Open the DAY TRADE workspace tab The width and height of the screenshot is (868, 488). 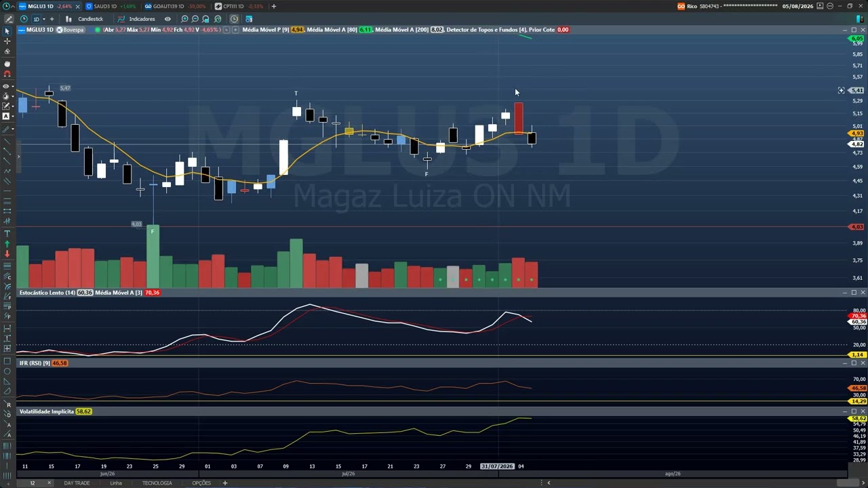(77, 483)
